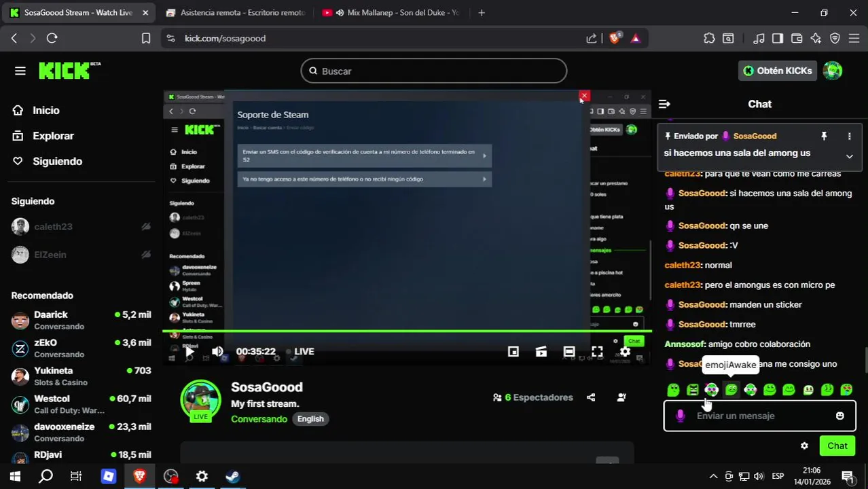Open moderator tools icon beside share

pos(621,397)
